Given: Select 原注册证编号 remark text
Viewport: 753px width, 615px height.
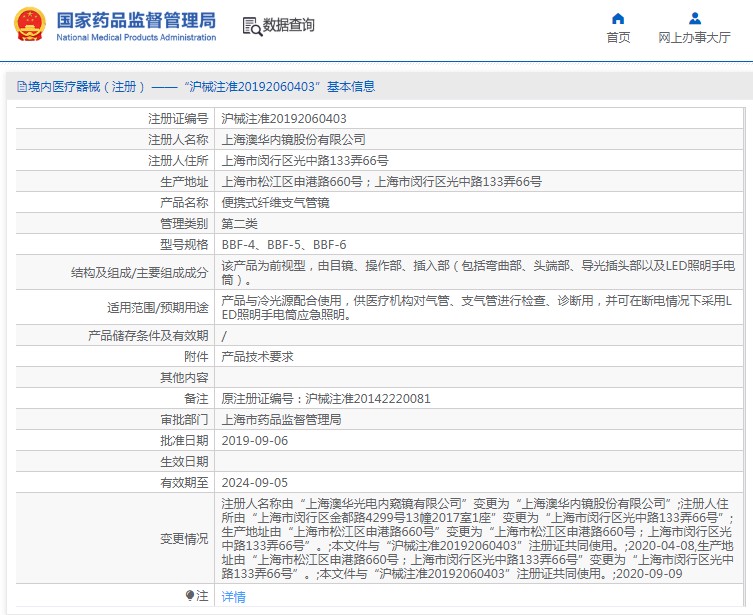Looking at the screenshot, I should tap(326, 399).
